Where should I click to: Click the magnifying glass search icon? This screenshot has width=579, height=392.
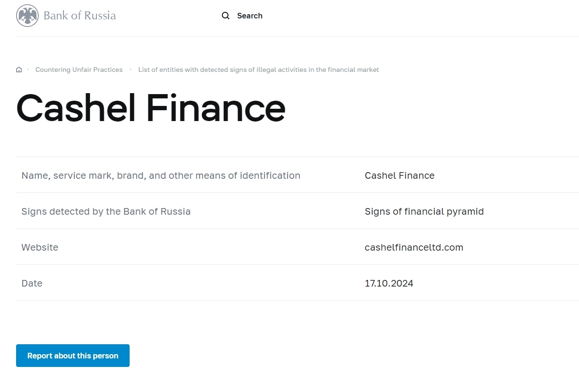pos(226,16)
